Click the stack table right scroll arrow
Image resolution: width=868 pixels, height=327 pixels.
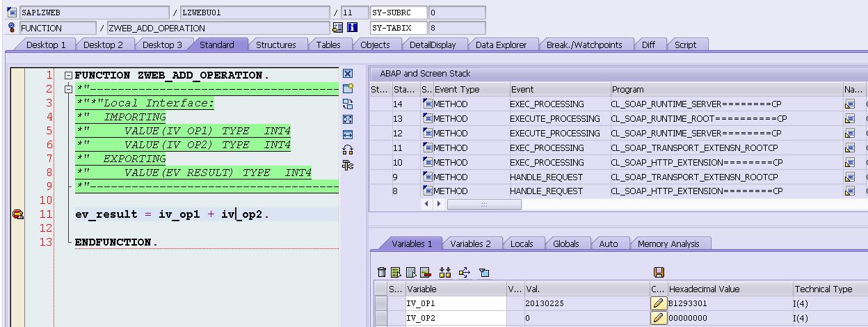pos(438,205)
